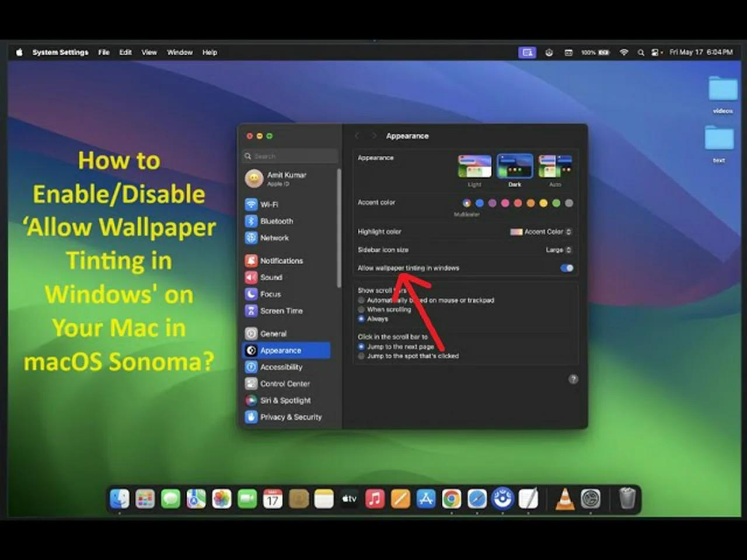
Task: Click the Wi-Fi status icon in menu bar
Action: point(624,52)
